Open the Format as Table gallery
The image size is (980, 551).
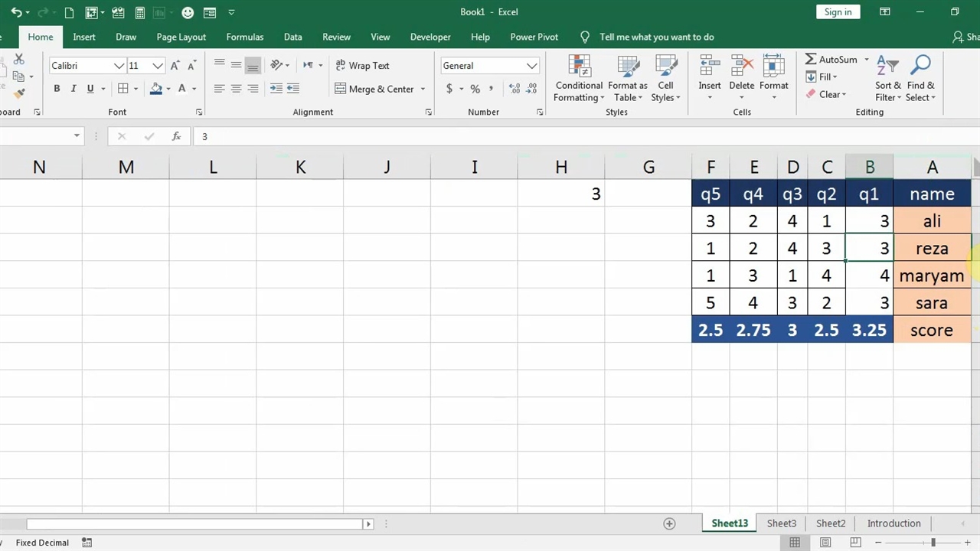pyautogui.click(x=628, y=67)
